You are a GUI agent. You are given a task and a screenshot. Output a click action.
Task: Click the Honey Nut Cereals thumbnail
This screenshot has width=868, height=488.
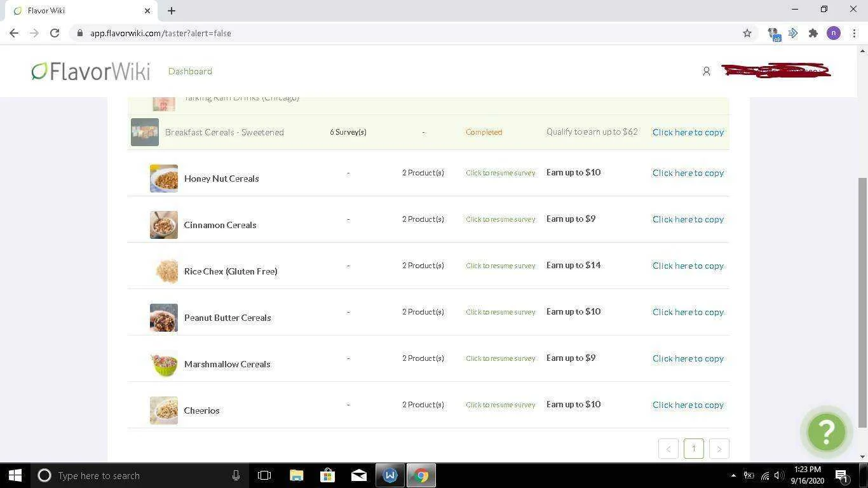point(164,179)
